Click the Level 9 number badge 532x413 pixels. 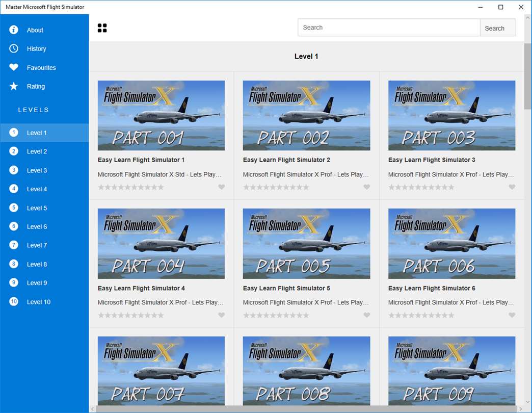pyautogui.click(x=14, y=282)
